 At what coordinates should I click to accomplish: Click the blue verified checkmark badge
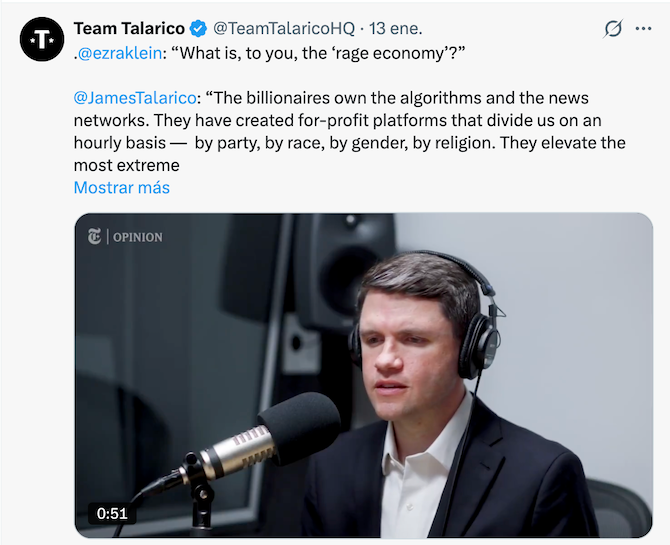click(x=199, y=29)
